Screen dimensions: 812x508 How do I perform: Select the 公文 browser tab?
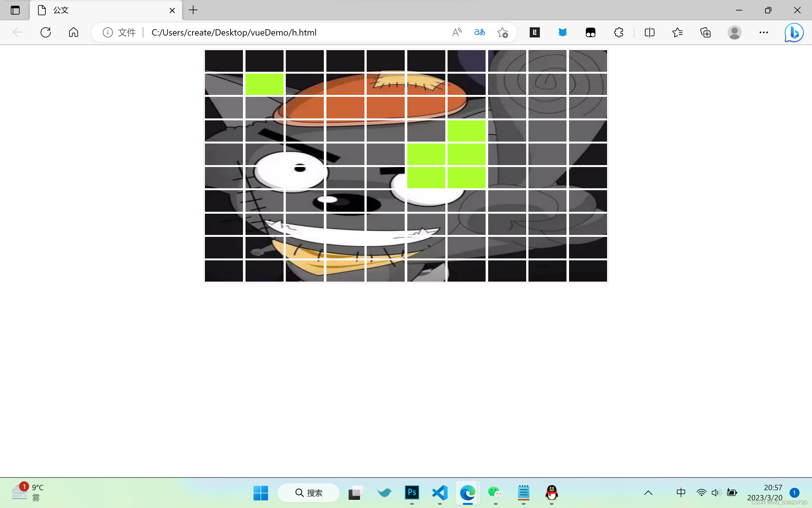(x=106, y=10)
